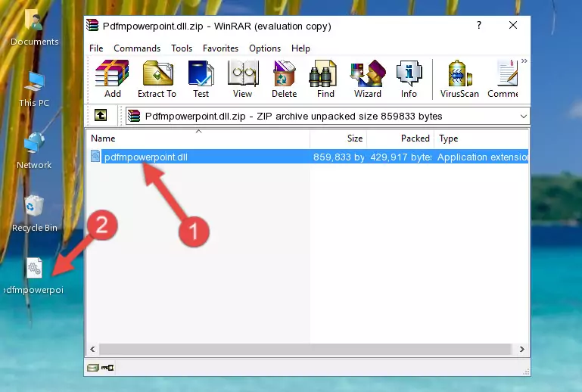Go up one folder level
582x392 pixels.
(101, 116)
